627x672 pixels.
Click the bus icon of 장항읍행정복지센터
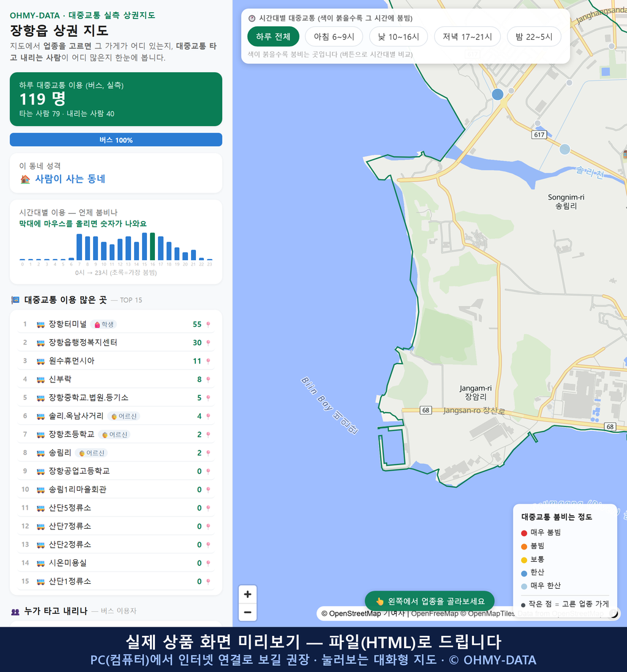pyautogui.click(x=41, y=343)
